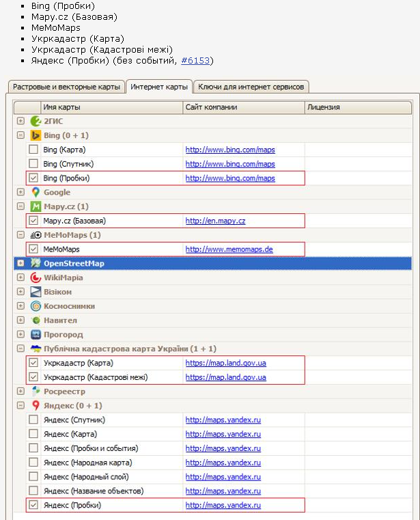Image resolution: width=420 pixels, height=520 pixels.
Task: Expand the Росреестр group
Action: (20, 392)
